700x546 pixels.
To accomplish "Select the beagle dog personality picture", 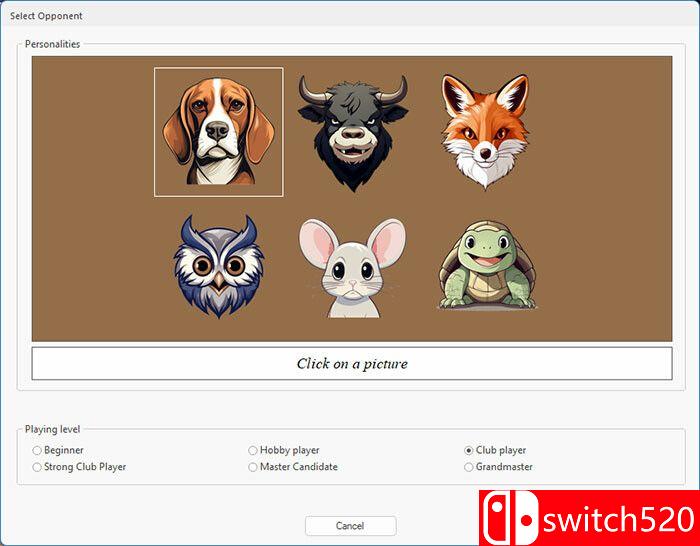I will [x=218, y=132].
